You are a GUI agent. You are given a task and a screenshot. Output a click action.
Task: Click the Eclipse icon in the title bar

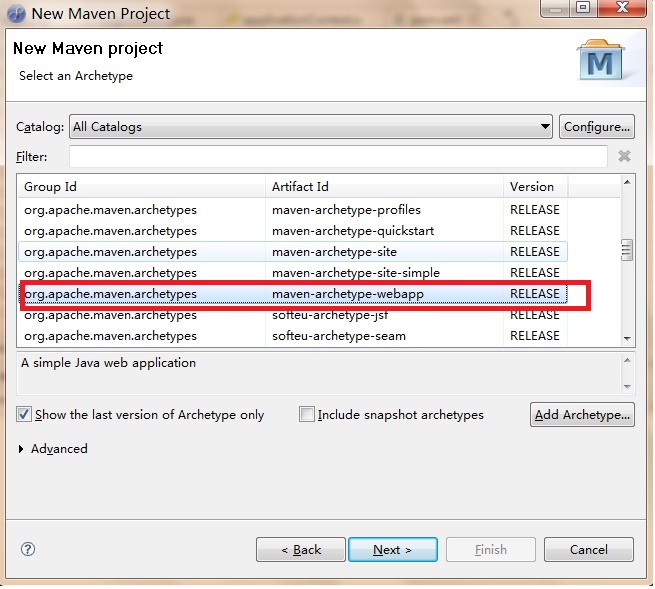16,13
